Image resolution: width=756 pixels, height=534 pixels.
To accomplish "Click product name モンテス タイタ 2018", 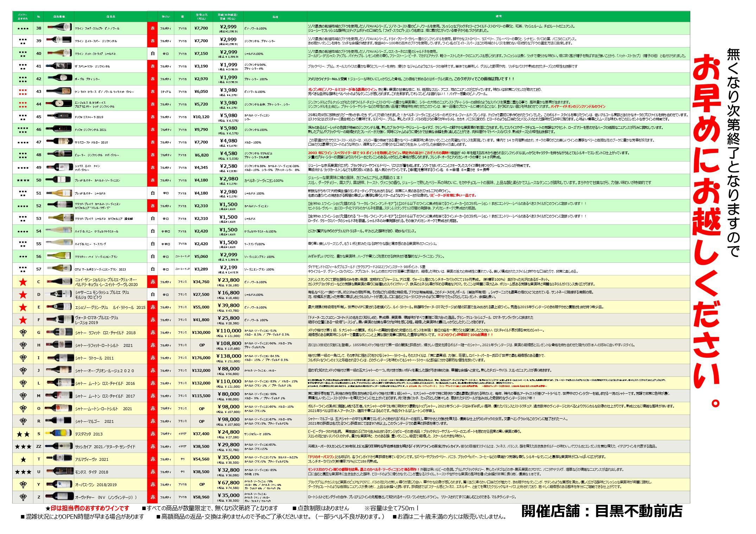I will (92, 472).
